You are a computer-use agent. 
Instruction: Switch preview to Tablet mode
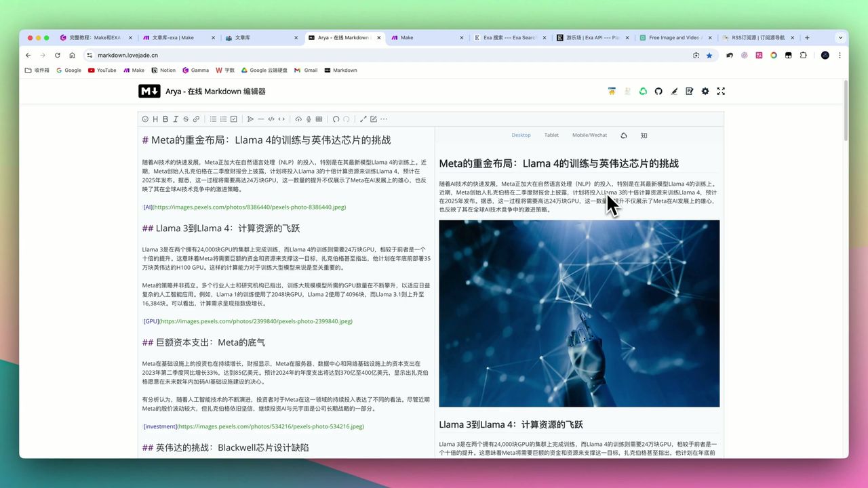551,135
